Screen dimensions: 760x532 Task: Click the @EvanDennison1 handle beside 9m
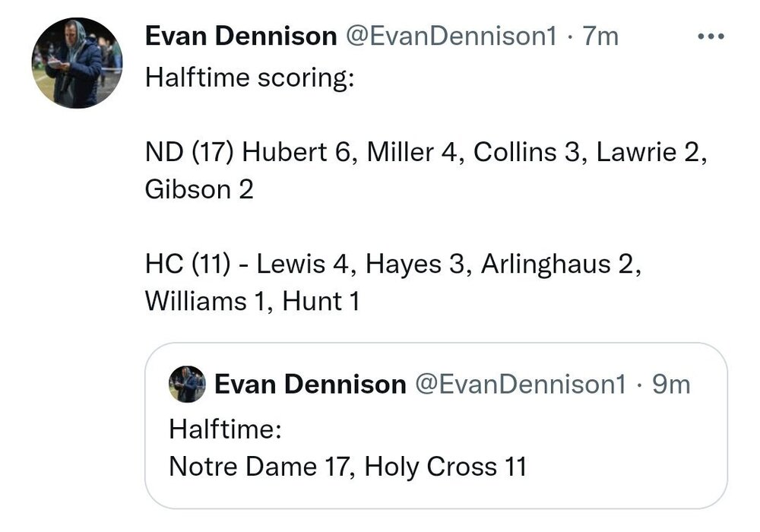(521, 385)
